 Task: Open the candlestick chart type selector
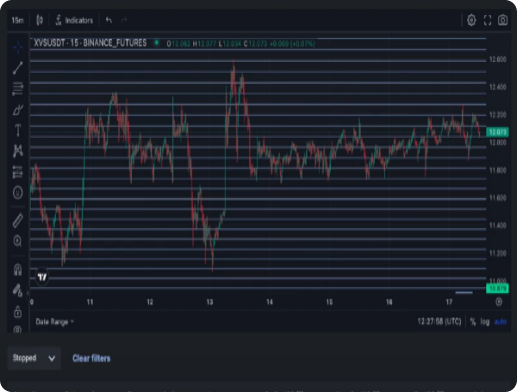click(39, 20)
